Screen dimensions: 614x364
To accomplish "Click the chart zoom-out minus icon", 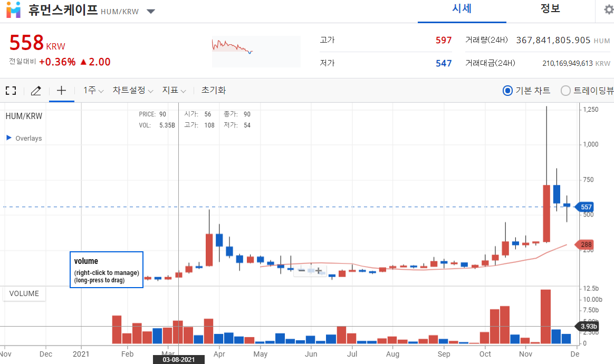I will click(302, 270).
